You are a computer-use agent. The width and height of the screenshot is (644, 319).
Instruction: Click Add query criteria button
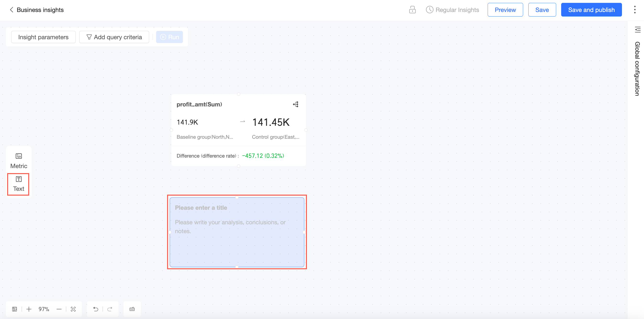[114, 37]
